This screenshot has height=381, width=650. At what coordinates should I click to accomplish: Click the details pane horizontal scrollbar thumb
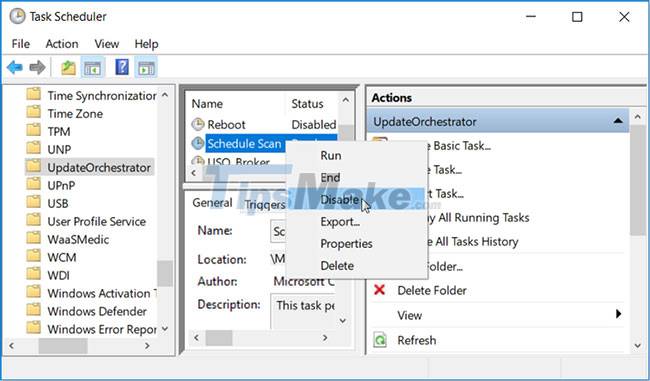coord(219,338)
